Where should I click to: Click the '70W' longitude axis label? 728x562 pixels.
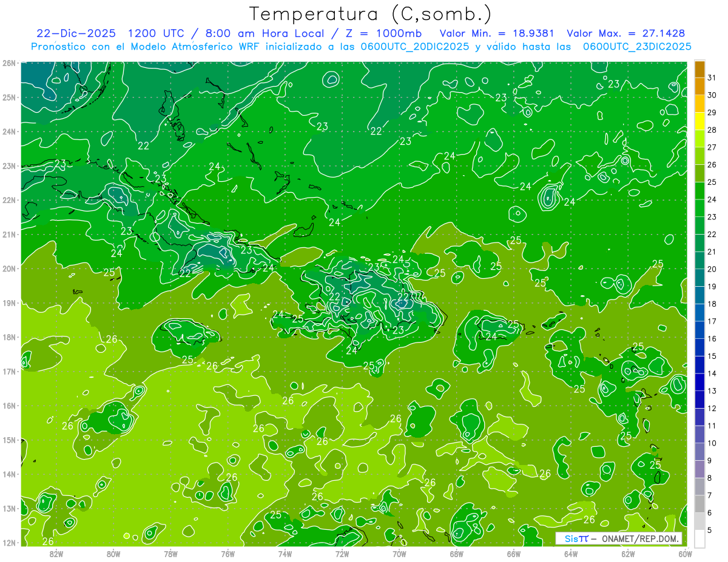399,554
